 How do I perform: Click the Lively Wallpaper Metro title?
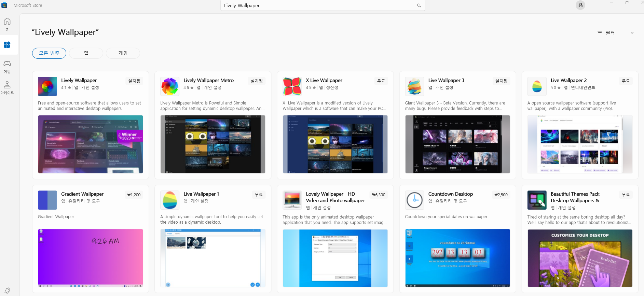[209, 80]
